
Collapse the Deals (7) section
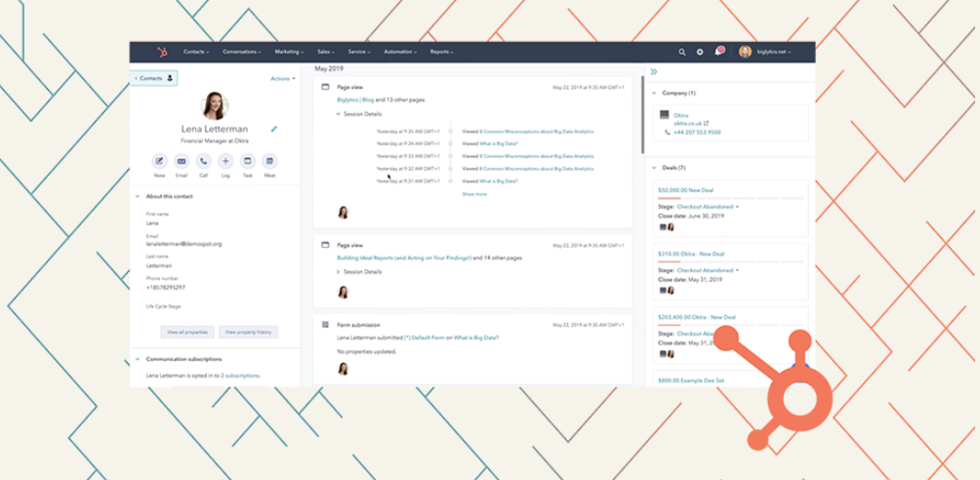point(654,168)
